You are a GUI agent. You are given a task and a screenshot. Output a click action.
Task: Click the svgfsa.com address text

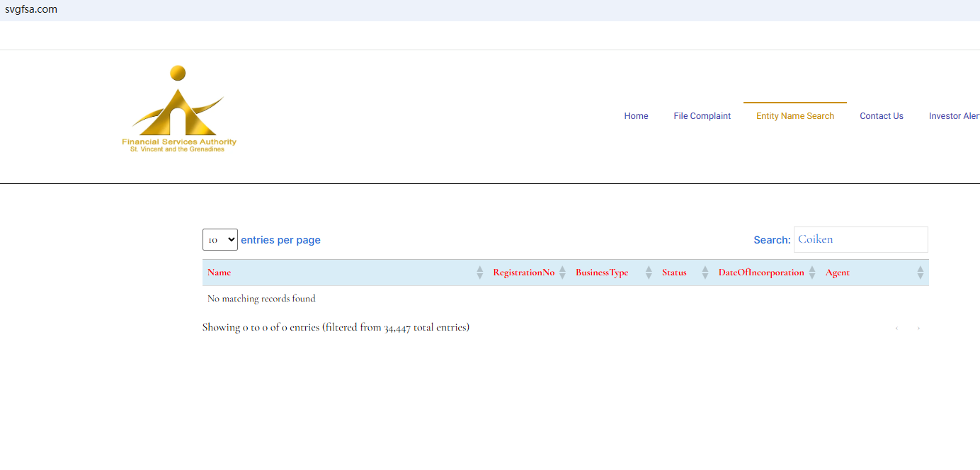[x=31, y=9]
